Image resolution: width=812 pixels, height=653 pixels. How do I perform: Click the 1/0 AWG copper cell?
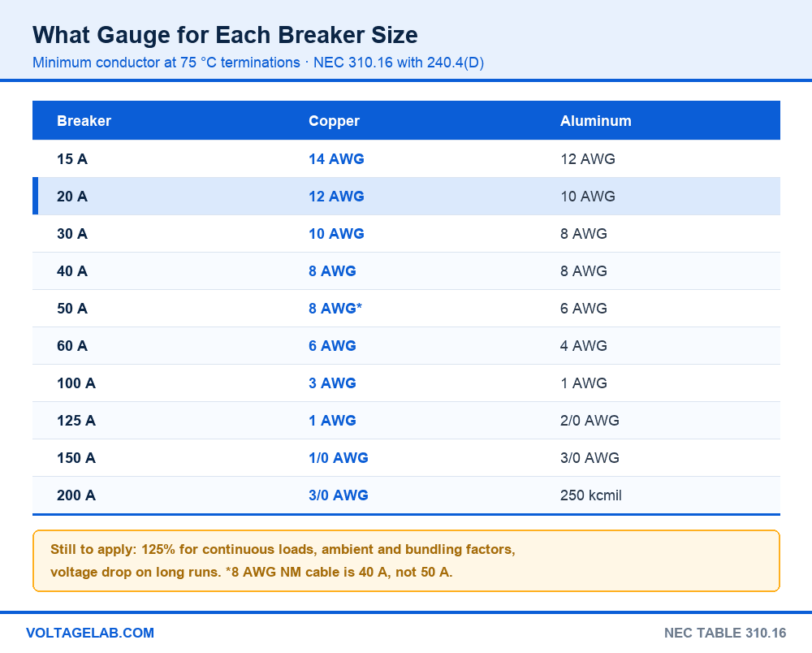[339, 458]
